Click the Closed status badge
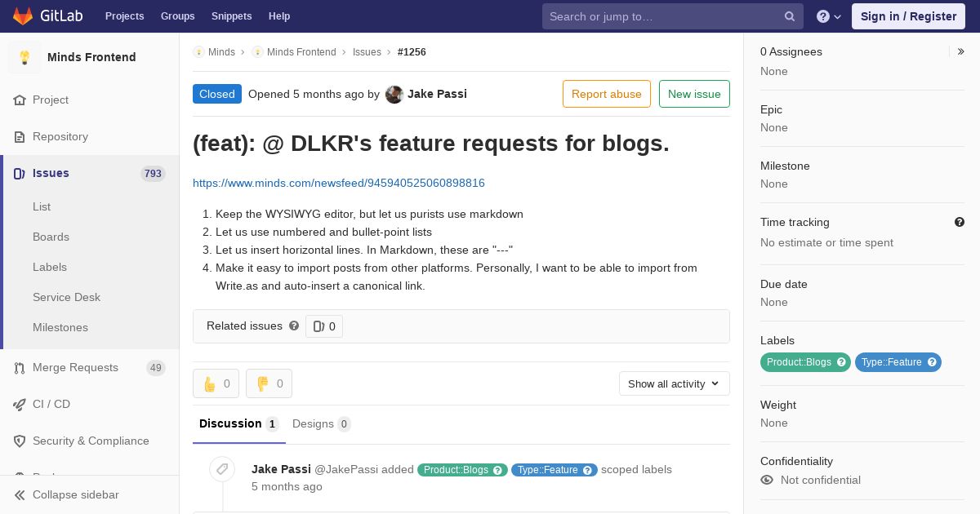The width and height of the screenshot is (980, 514). [x=217, y=94]
